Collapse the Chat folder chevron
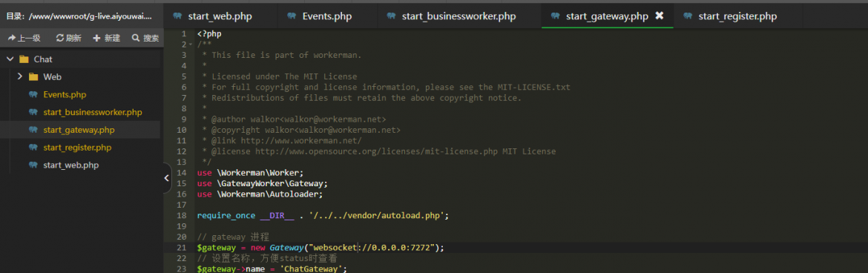Viewport: 868px width, 273px height. click(10, 59)
